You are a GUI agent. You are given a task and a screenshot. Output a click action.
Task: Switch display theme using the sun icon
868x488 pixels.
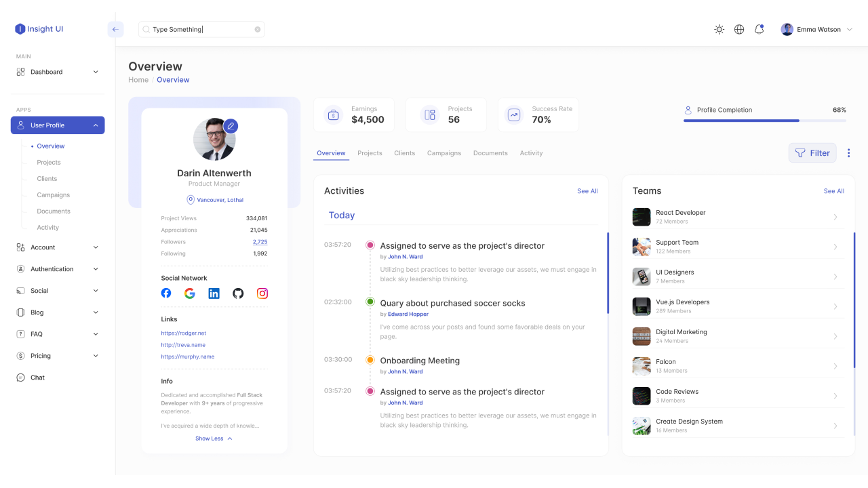(x=719, y=29)
